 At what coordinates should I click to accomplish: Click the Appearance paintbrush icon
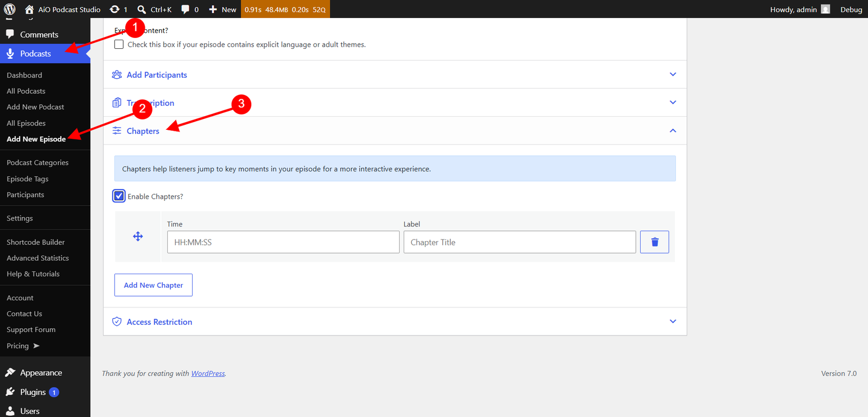[10, 372]
